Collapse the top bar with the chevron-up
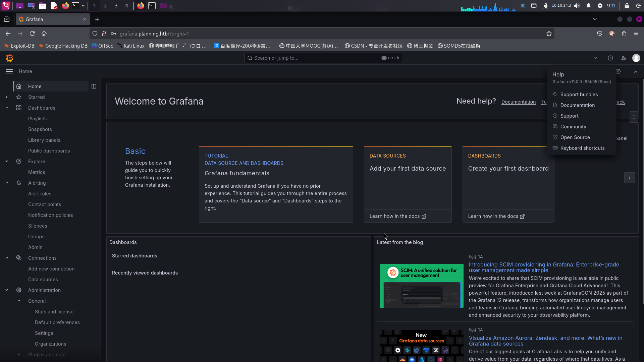Image resolution: width=644 pixels, height=362 pixels. coord(636,72)
